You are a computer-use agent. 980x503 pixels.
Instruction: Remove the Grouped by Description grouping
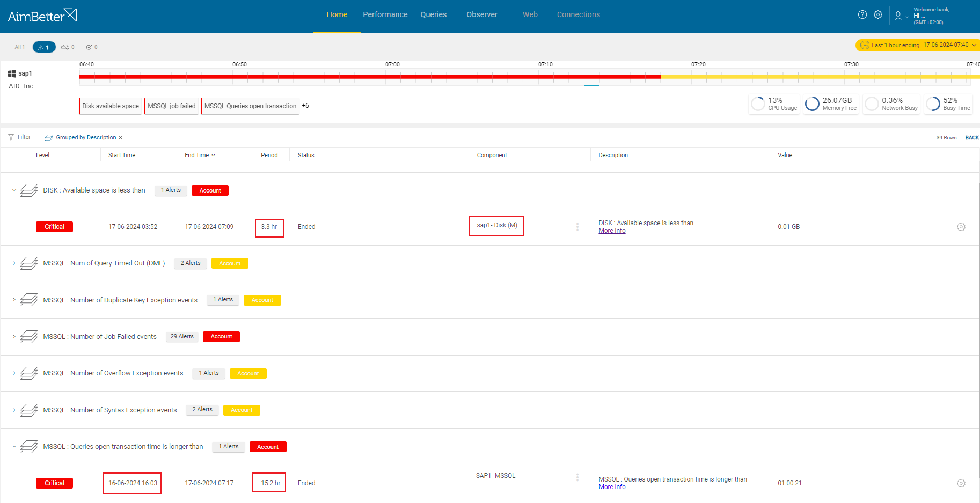coord(121,138)
